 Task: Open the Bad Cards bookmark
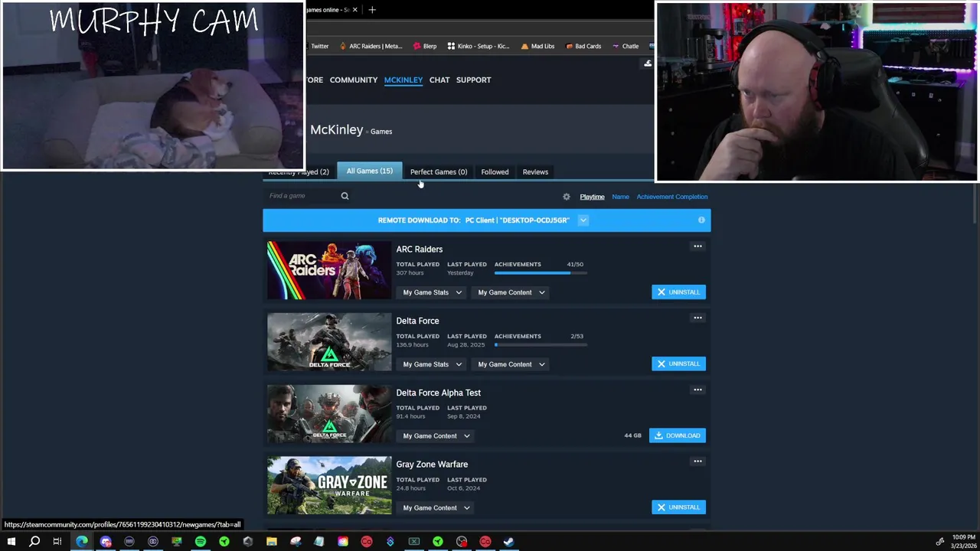click(x=583, y=46)
